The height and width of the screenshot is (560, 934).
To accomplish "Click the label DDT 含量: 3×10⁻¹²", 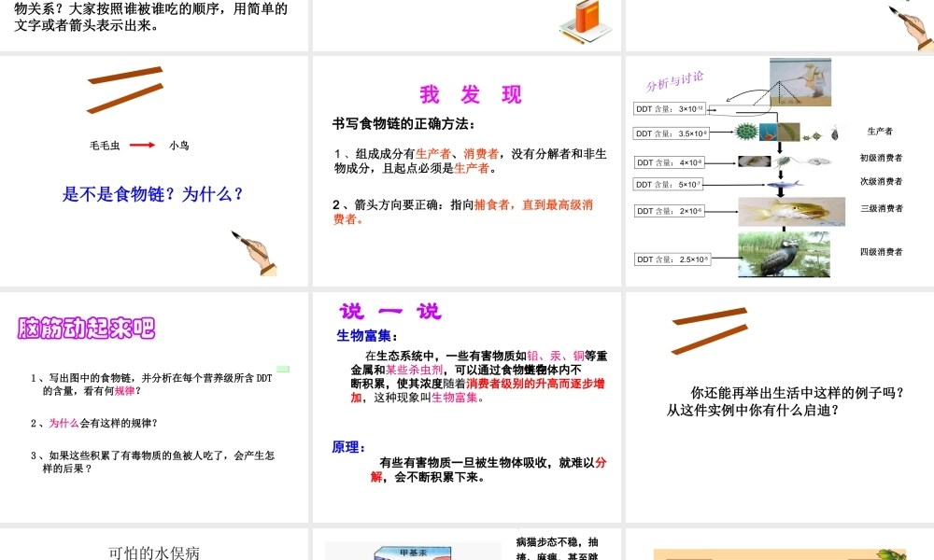I will [670, 109].
